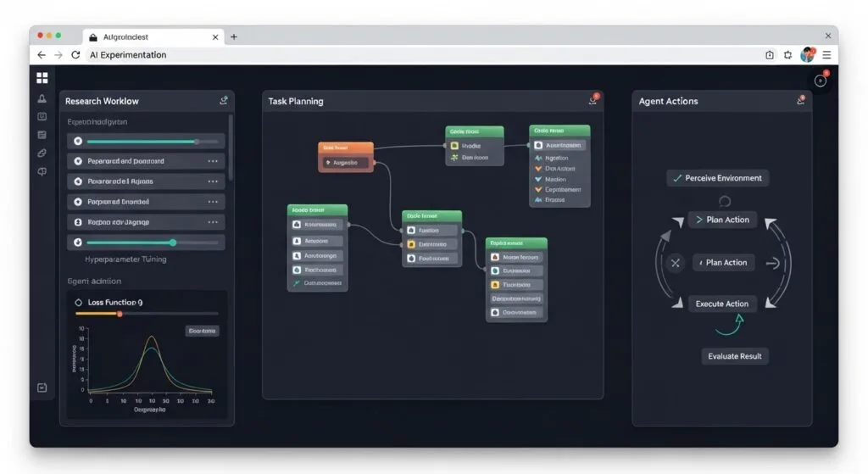Open a new browser tab with plus button

point(234,37)
